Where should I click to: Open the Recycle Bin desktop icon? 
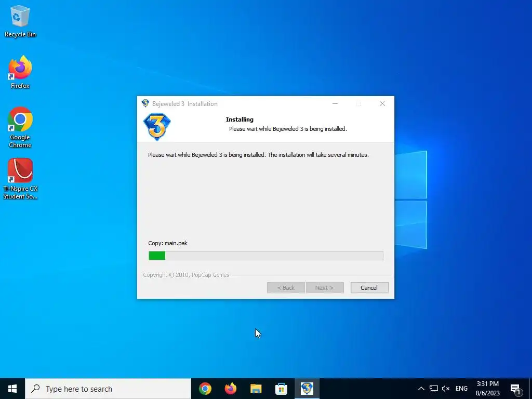[x=20, y=21]
